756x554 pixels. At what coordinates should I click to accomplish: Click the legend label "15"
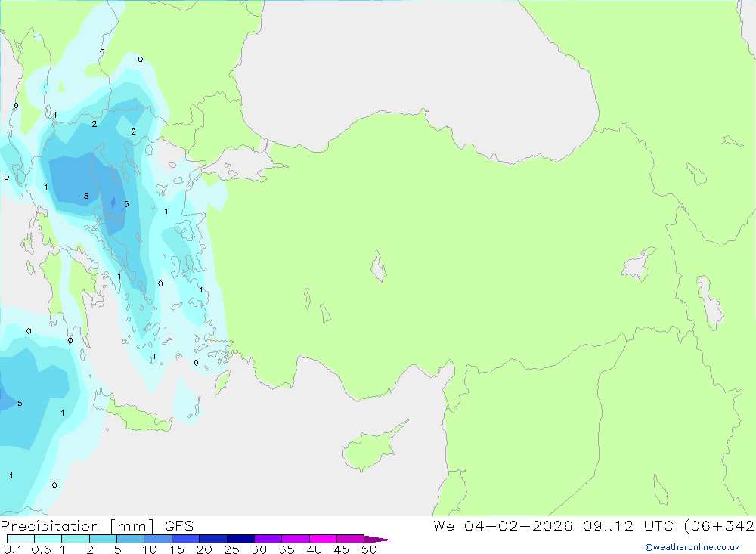(177, 549)
